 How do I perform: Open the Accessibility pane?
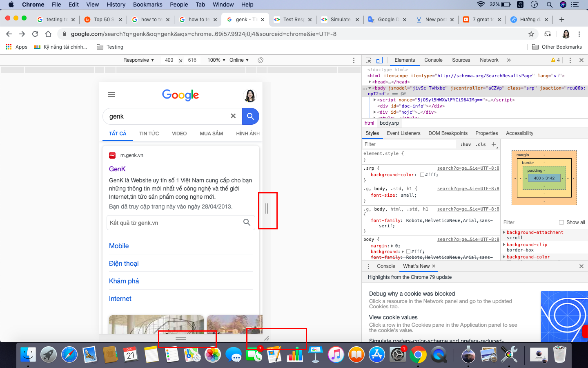519,133
